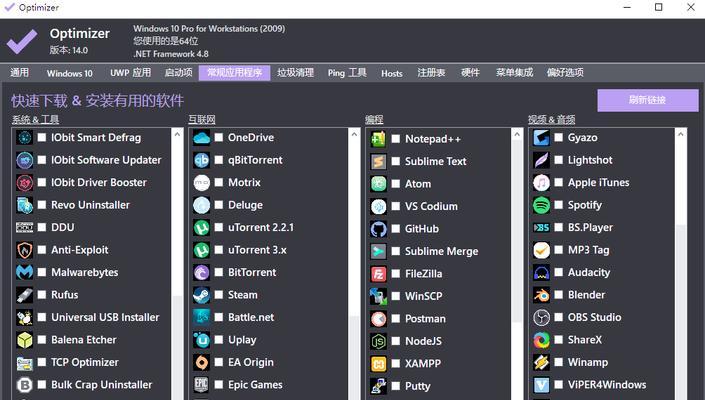Click the OneDrive cloud icon
705x400 pixels.
click(201, 138)
